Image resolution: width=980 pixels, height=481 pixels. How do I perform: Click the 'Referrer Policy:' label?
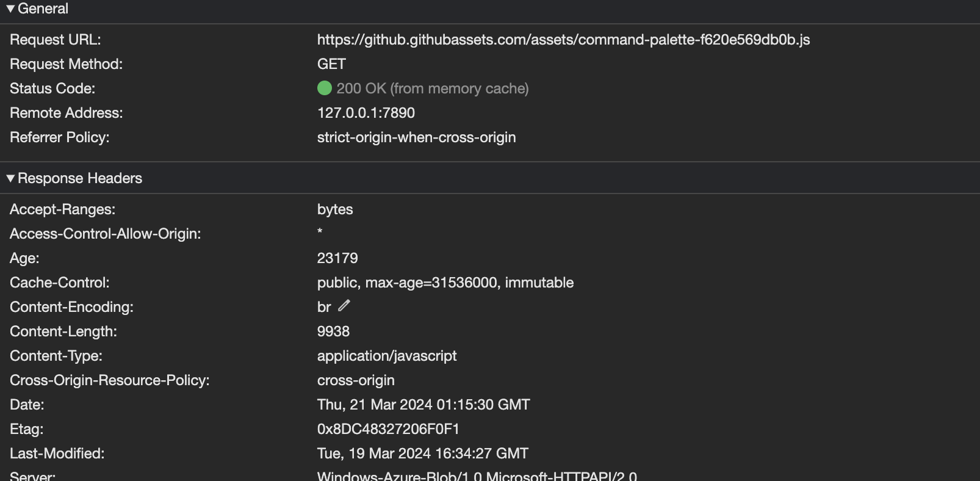pos(60,137)
